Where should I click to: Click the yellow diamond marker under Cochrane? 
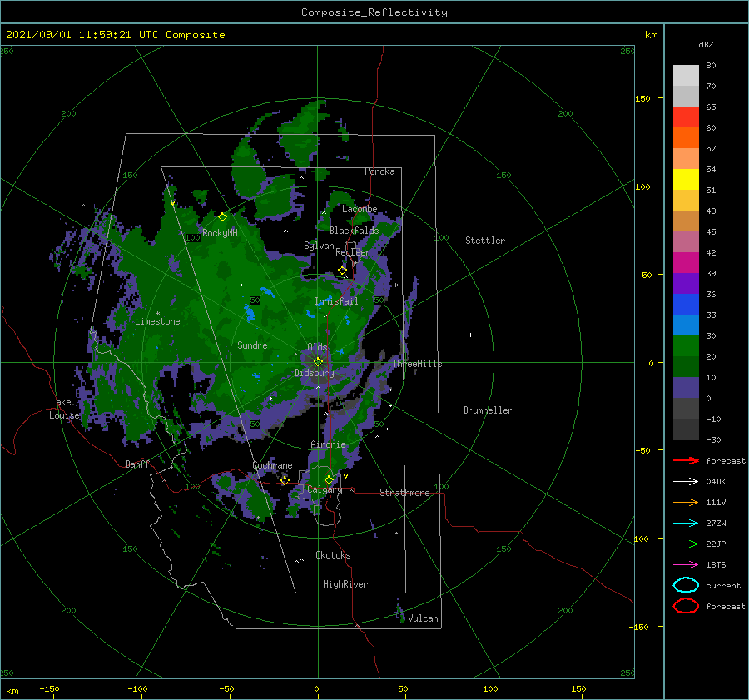[285, 480]
